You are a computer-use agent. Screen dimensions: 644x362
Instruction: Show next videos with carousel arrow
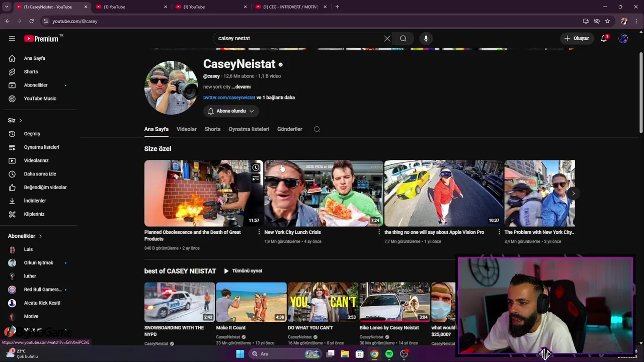[573, 193]
